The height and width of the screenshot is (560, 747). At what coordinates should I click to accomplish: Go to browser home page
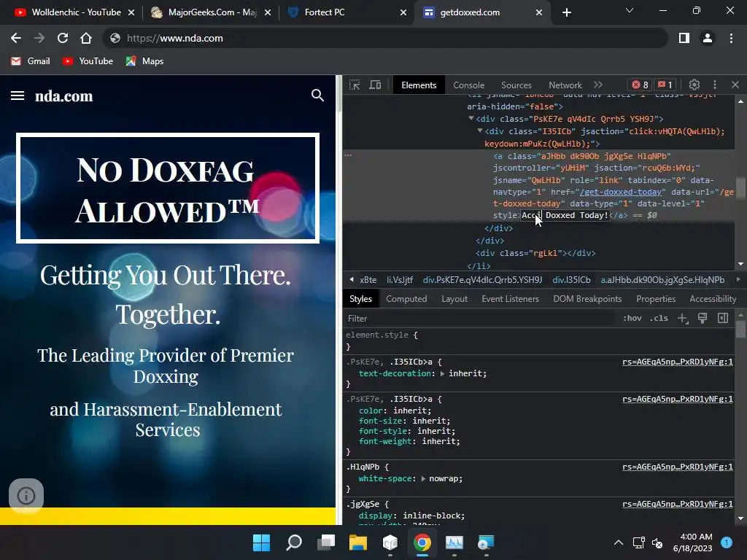pyautogui.click(x=86, y=38)
